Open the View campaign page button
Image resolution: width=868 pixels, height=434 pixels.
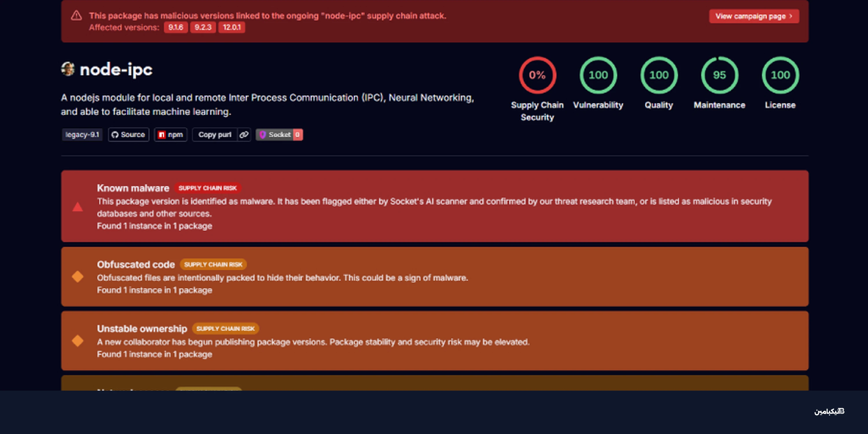[754, 16]
